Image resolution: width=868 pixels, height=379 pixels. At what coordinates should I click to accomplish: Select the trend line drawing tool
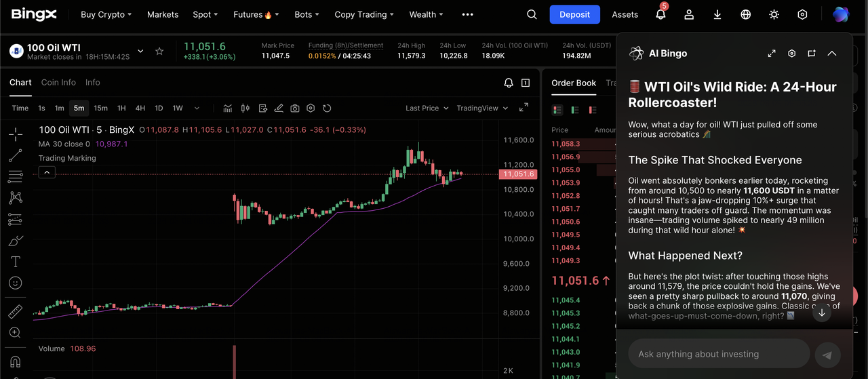pyautogui.click(x=15, y=155)
